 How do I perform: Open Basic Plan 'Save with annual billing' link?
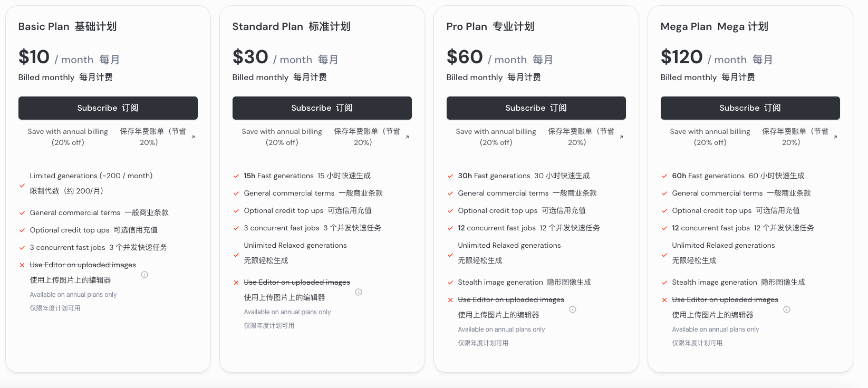pyautogui.click(x=107, y=137)
